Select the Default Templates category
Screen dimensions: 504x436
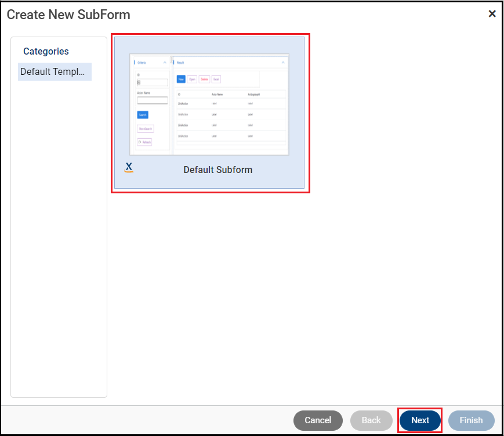point(54,71)
